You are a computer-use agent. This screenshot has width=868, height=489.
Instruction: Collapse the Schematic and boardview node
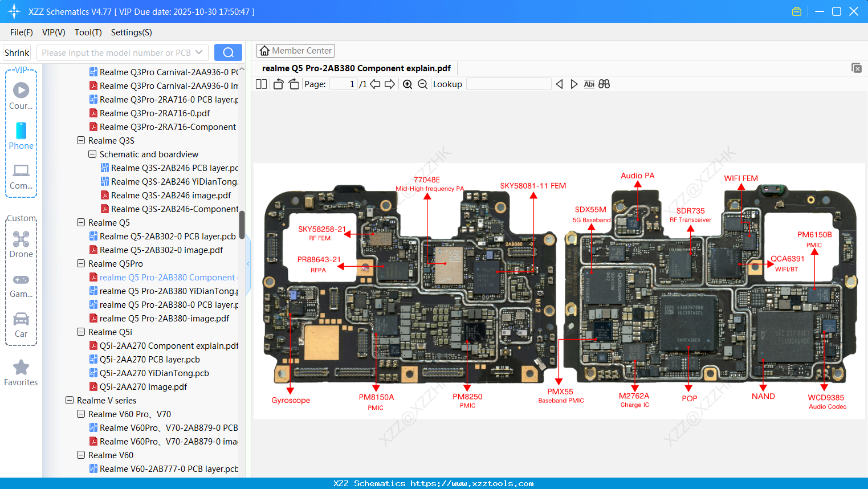click(92, 154)
